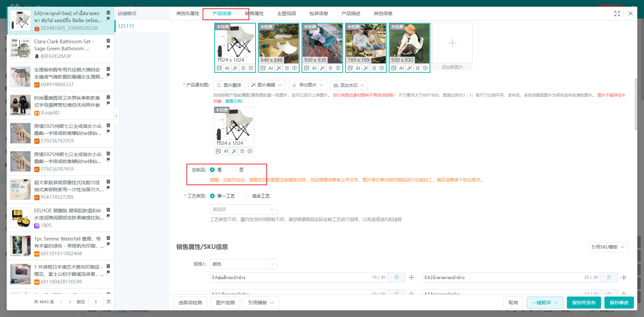The image size is (644, 317).
Task: Select the 1 件装框日本墙艺术画布 listing
Action: 60,274
